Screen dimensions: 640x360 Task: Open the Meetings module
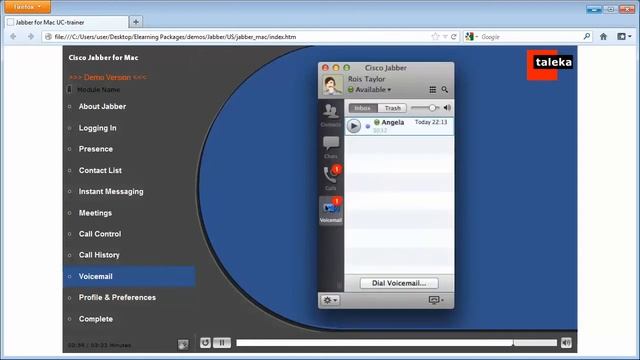[95, 213]
